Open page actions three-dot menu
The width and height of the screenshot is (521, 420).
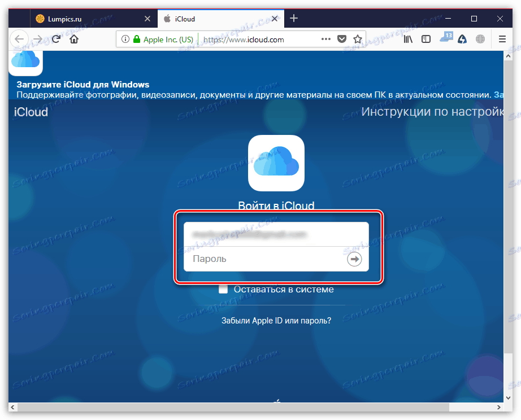[x=326, y=39]
